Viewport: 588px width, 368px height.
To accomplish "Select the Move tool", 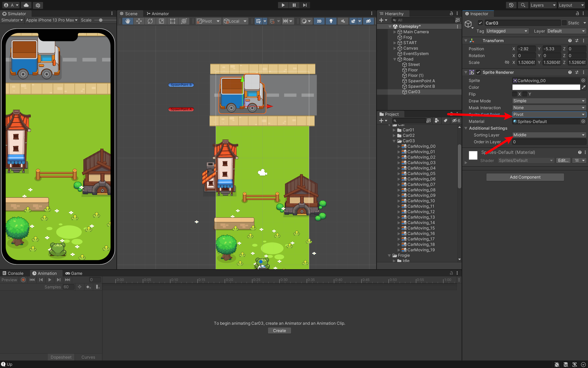I will click(x=139, y=21).
